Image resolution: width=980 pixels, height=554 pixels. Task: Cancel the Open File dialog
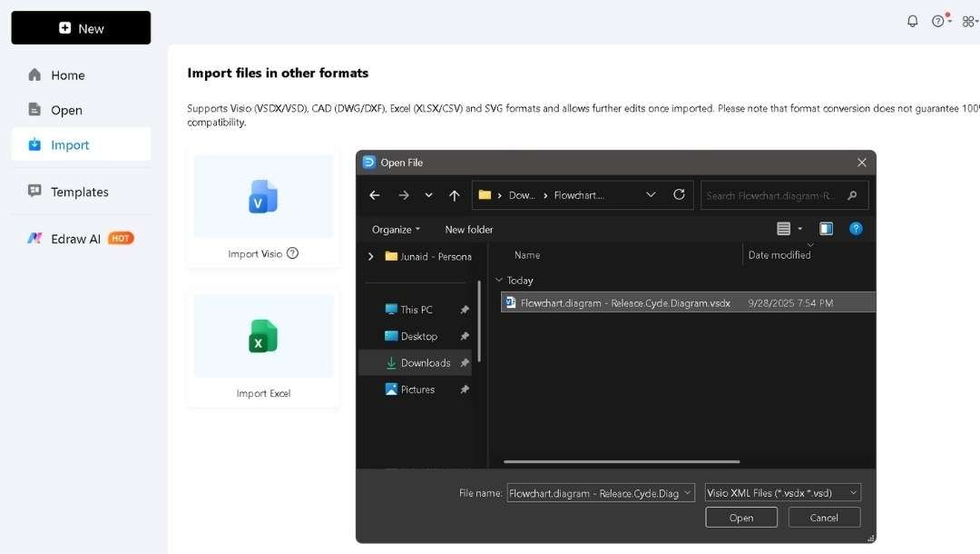pyautogui.click(x=823, y=516)
